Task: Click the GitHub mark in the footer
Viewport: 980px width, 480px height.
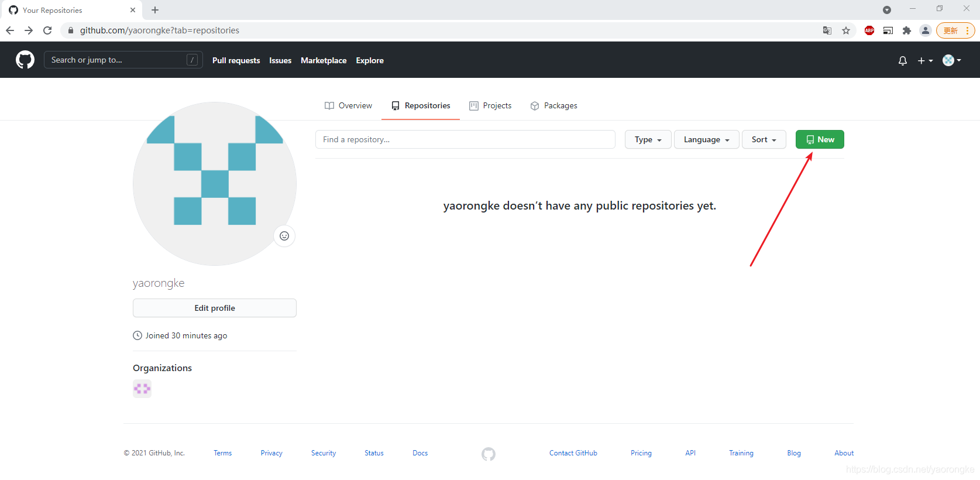Action: coord(489,454)
